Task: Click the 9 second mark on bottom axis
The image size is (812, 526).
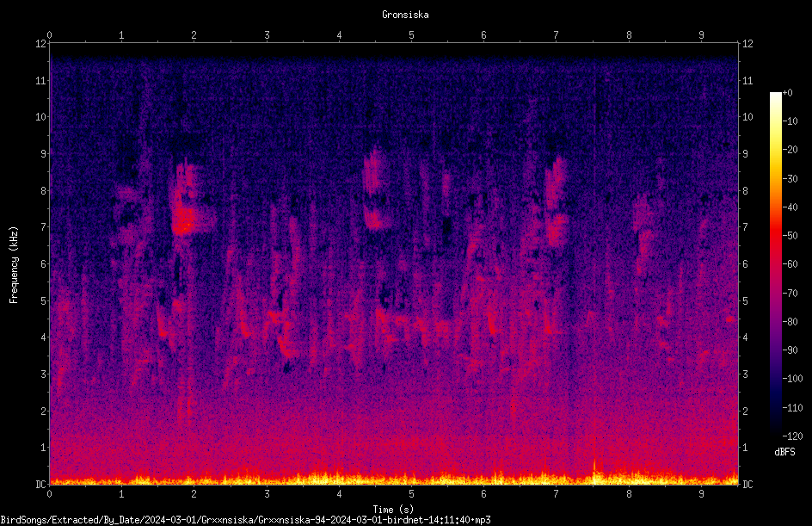Action: [701, 494]
